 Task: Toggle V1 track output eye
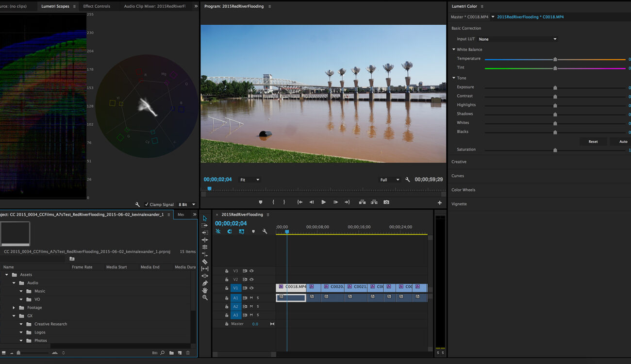[251, 288]
